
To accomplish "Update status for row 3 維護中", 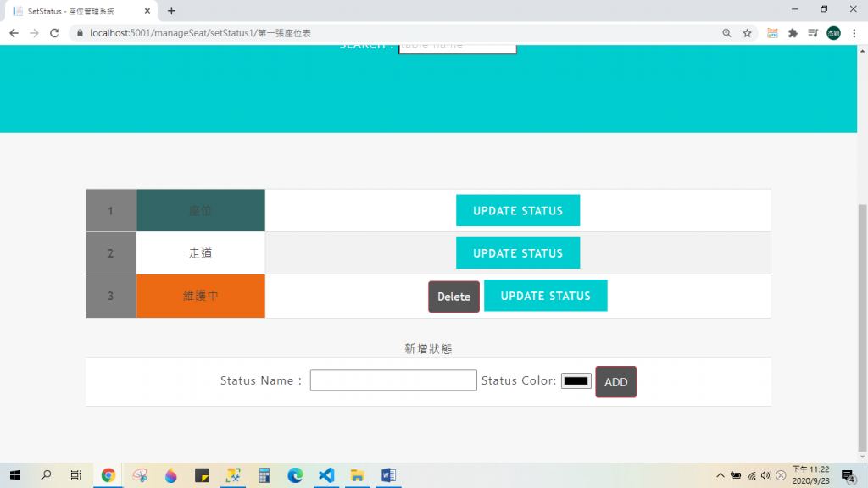I will tap(545, 296).
